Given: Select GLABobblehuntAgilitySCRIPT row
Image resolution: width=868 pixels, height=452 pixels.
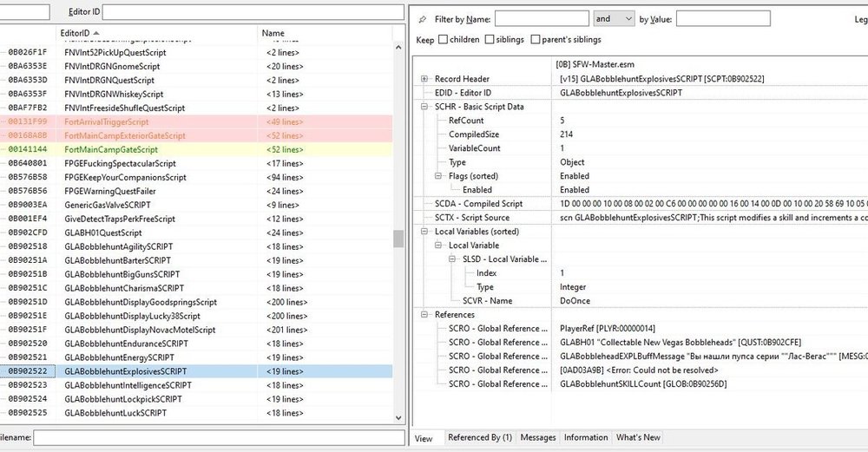Looking at the screenshot, I should point(196,246).
